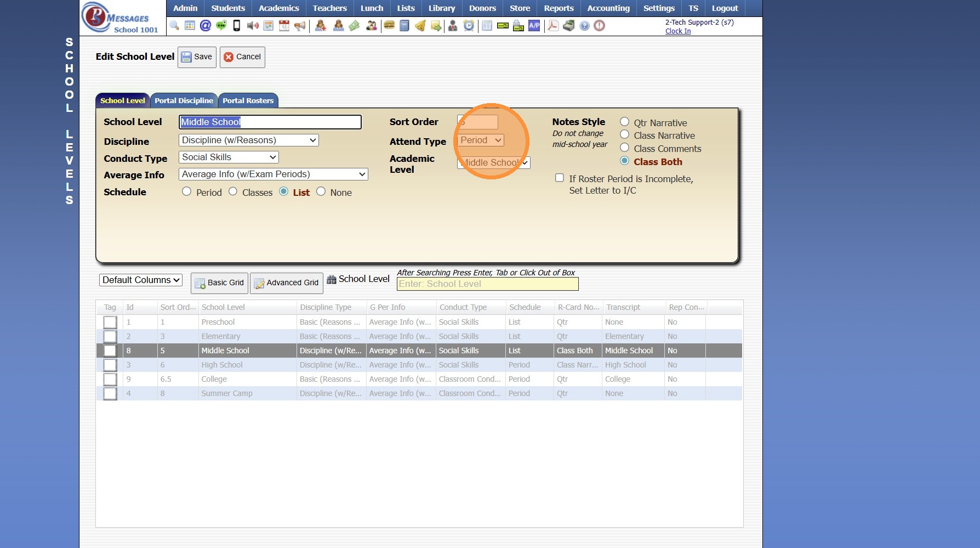Click the speaker announcement icon
Screen dimensions: 980x548
pyautogui.click(x=253, y=25)
